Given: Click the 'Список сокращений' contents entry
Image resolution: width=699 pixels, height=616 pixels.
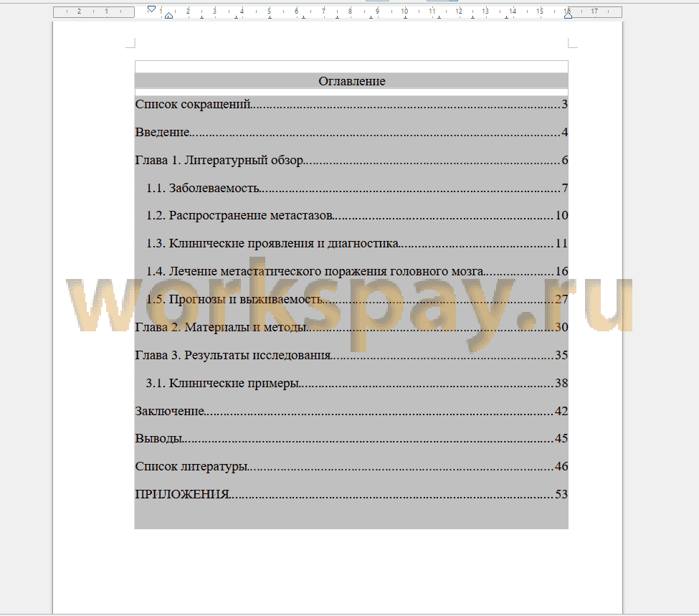Looking at the screenshot, I should pyautogui.click(x=351, y=105).
